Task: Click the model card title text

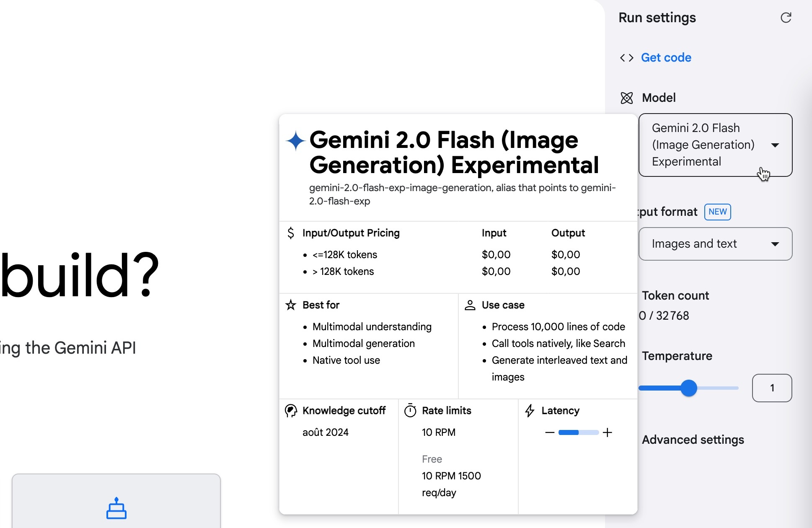Action: point(454,152)
